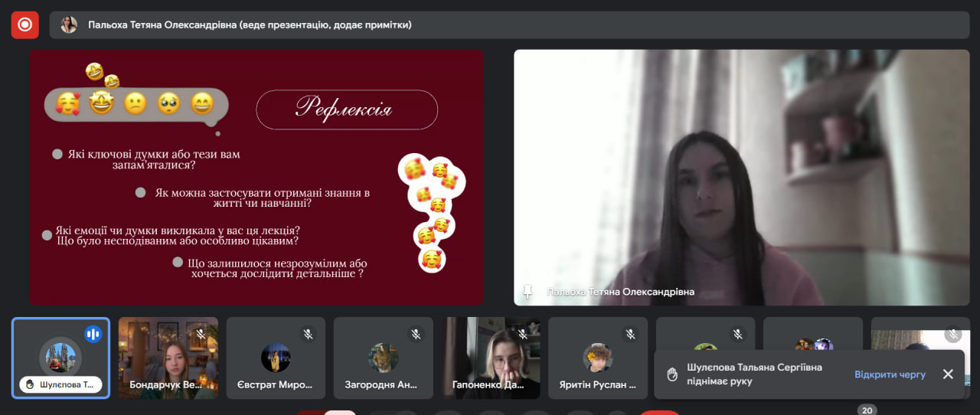This screenshot has width=980, height=415.
Task: Click Євстрат Миро...'s profile avatar
Action: [276, 358]
